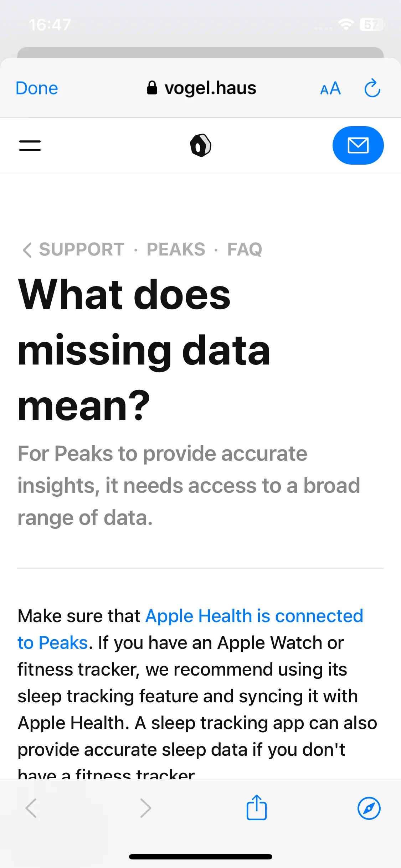Image resolution: width=401 pixels, height=868 pixels.
Task: Open the SUPPORT breadcrumb
Action: pos(82,249)
